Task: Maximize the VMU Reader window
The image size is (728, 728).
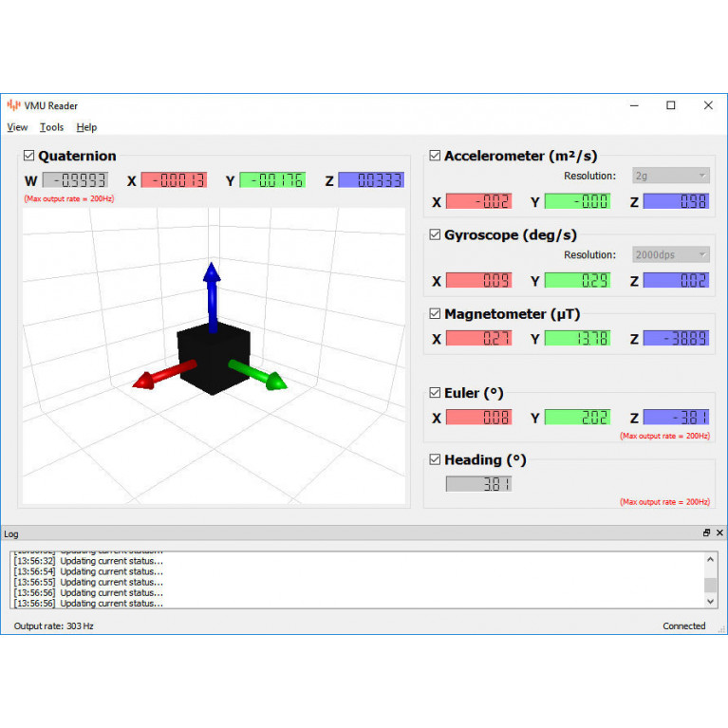Action: tap(670, 105)
